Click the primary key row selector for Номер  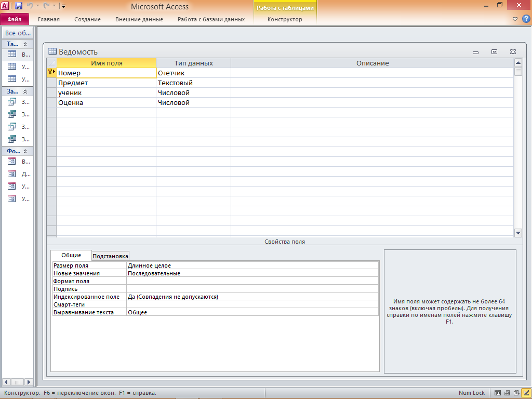[51, 73]
